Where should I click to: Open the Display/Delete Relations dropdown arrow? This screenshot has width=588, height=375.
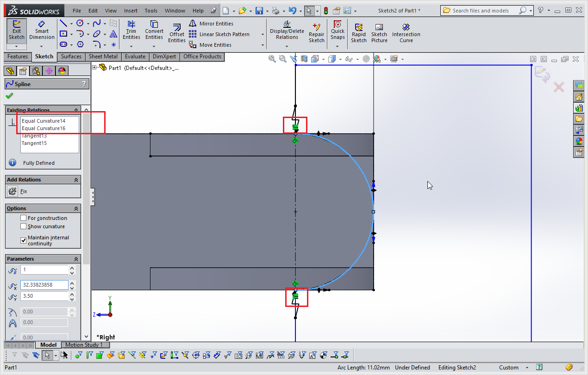pos(287,46)
